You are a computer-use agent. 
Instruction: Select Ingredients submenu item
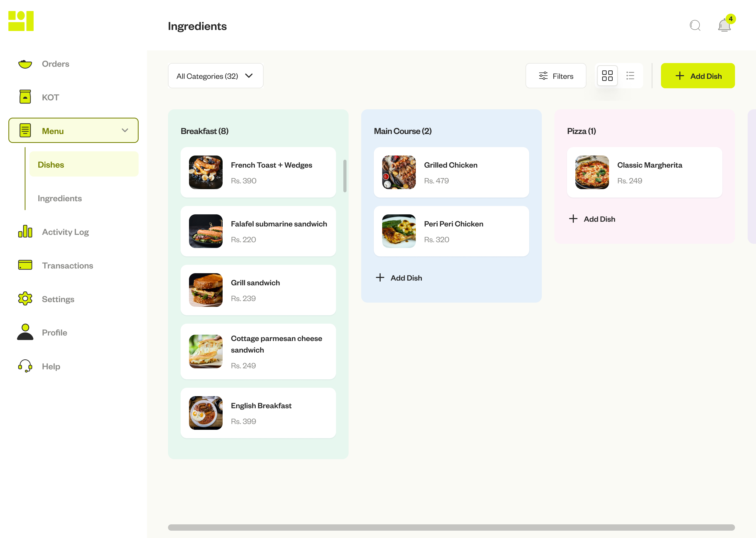(x=60, y=198)
